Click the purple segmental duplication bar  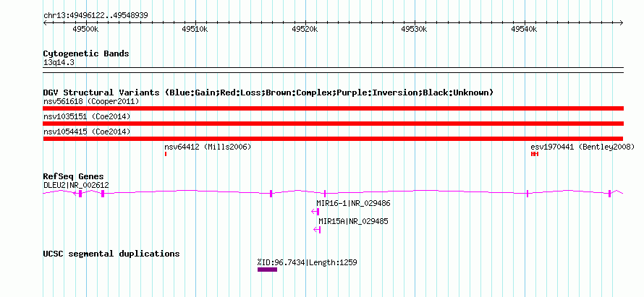click(268, 270)
